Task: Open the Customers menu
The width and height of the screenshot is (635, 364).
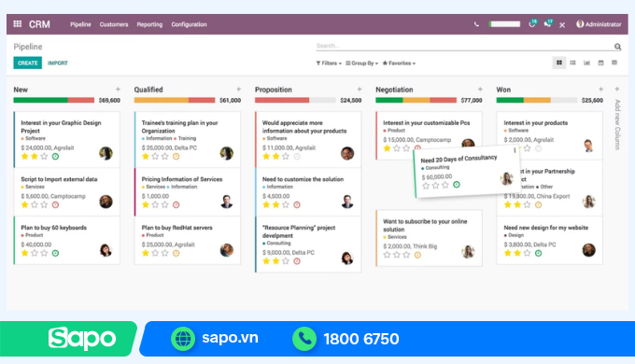Action: click(x=114, y=24)
